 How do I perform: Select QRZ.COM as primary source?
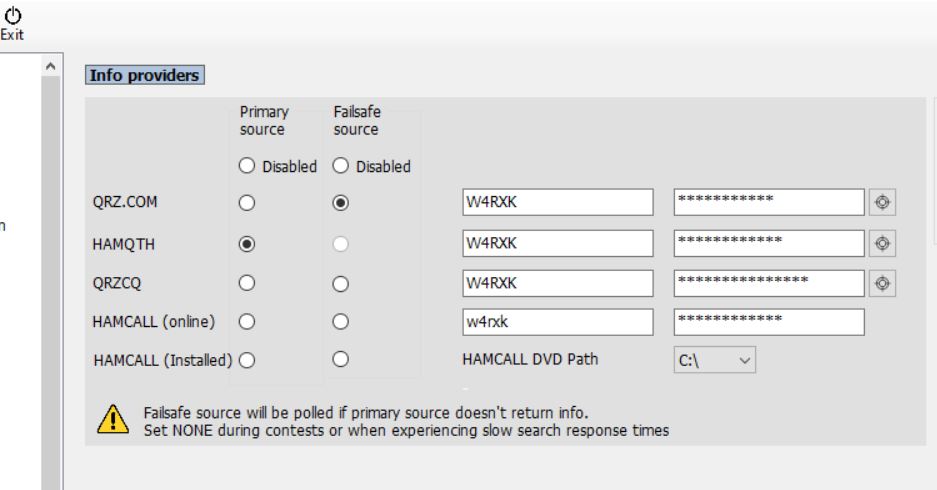coord(247,203)
